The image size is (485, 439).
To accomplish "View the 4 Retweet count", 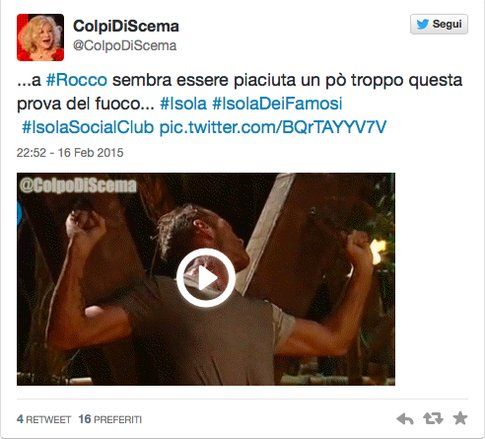I will click(44, 419).
